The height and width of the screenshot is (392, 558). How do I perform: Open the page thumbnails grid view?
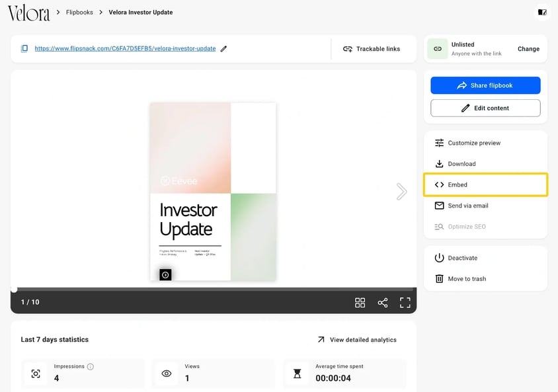360,303
